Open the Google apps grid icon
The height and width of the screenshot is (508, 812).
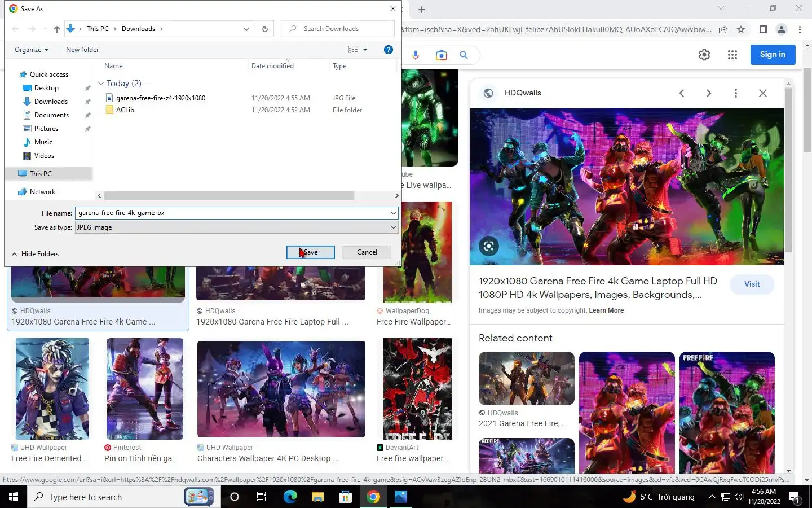(x=732, y=55)
